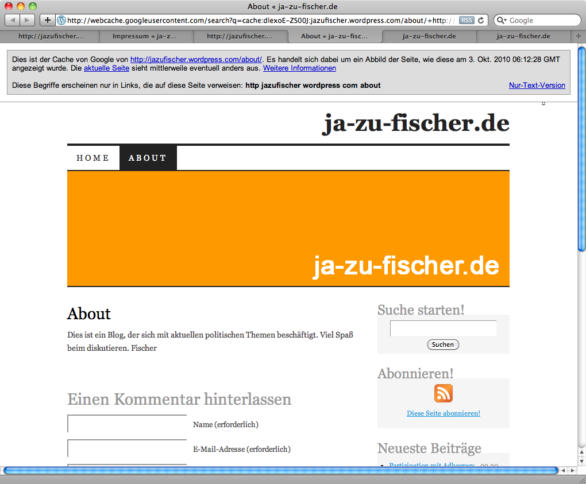
Task: Go forward with the Safari forward arrow
Action: coord(27,20)
